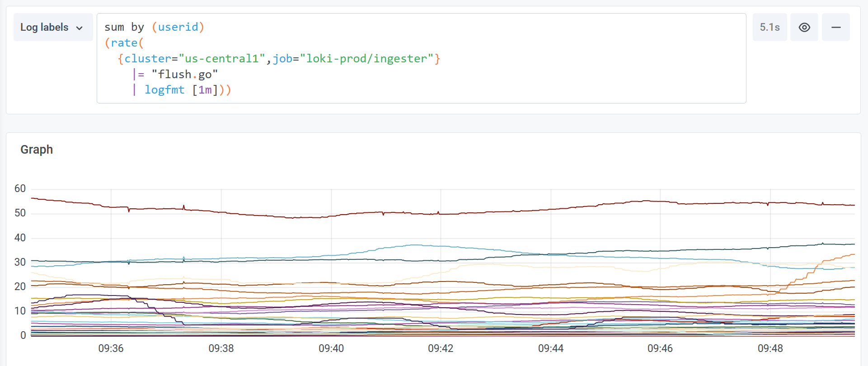This screenshot has height=366, width=868.
Task: Click the rate function keyword in query
Action: click(x=124, y=43)
